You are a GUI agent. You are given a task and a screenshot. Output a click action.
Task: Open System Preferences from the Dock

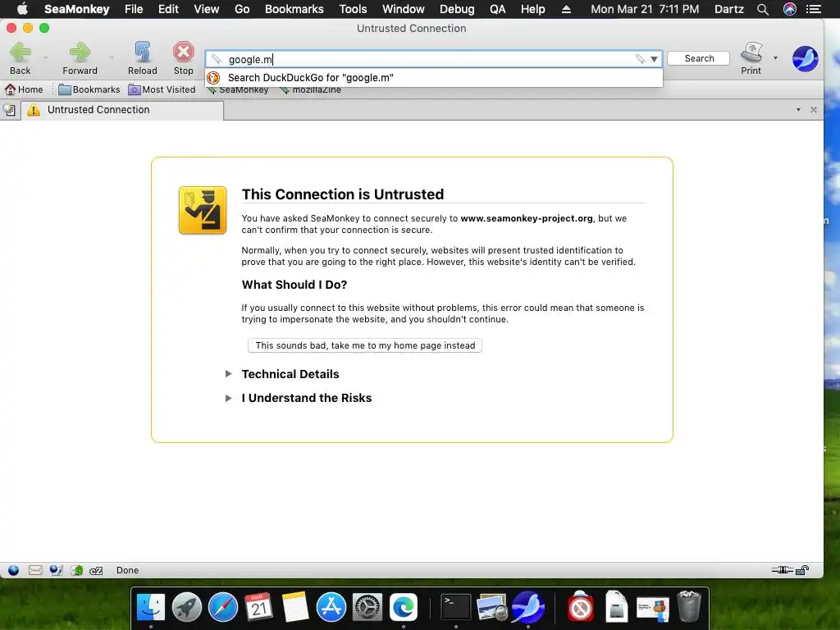(367, 607)
